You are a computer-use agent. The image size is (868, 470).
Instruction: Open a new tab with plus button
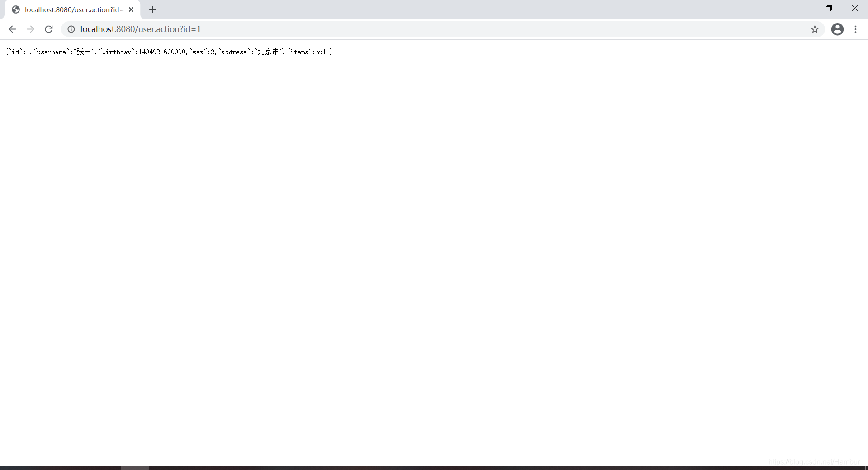click(x=152, y=9)
